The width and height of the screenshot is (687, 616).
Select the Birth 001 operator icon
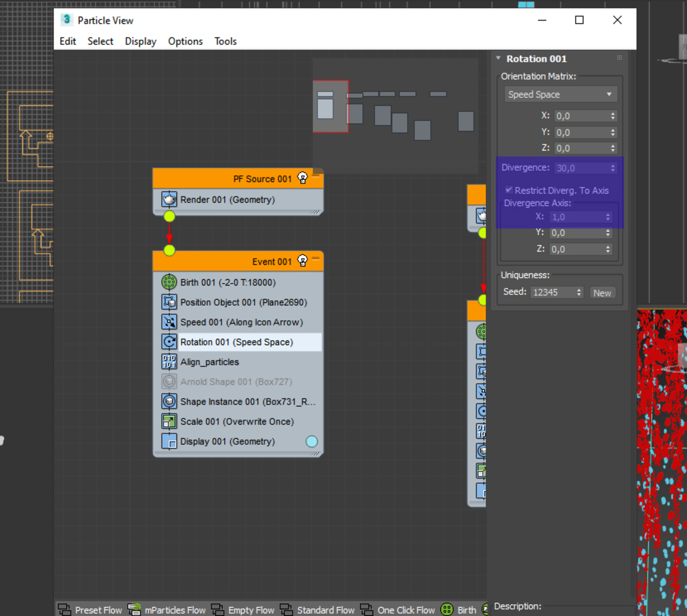pyautogui.click(x=169, y=282)
